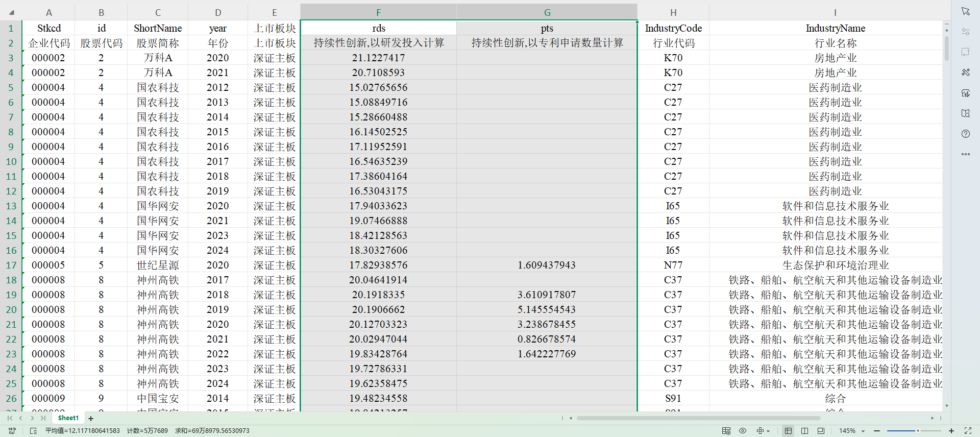Screen dimensions: 980x437
Task: Click column H header
Action: pos(673,12)
